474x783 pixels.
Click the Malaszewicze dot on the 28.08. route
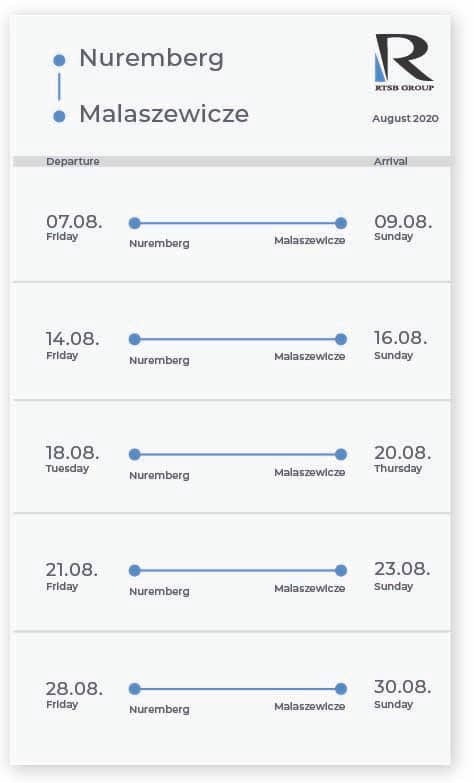tap(341, 689)
